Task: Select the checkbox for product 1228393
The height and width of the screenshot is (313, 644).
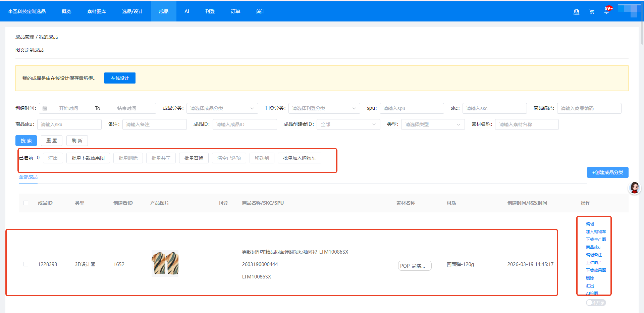Action: [26, 264]
